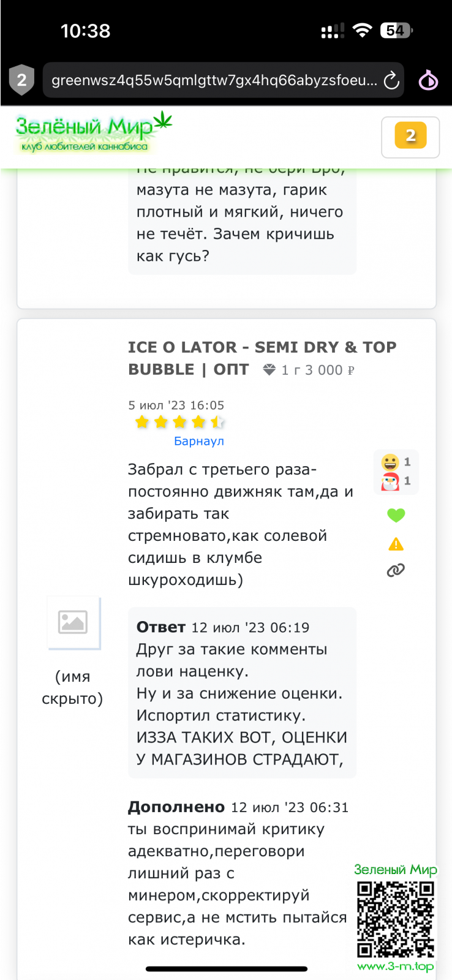
Task: Tap the purple Tor onion icon
Action: [428, 80]
